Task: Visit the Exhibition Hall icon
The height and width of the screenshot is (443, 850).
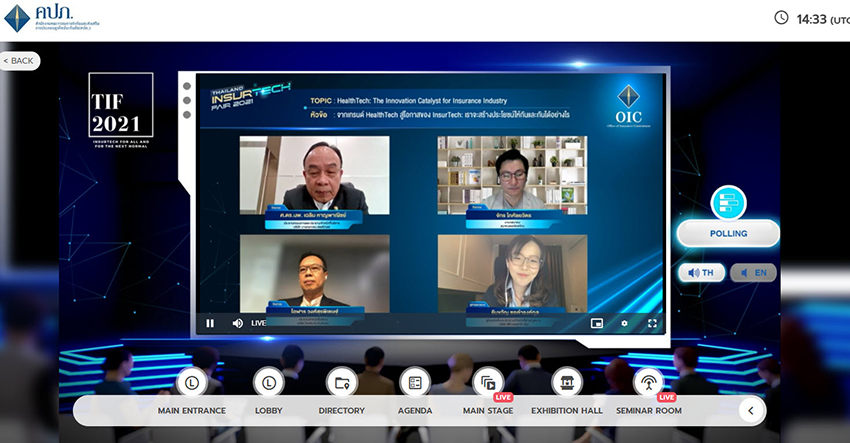Action: click(567, 382)
